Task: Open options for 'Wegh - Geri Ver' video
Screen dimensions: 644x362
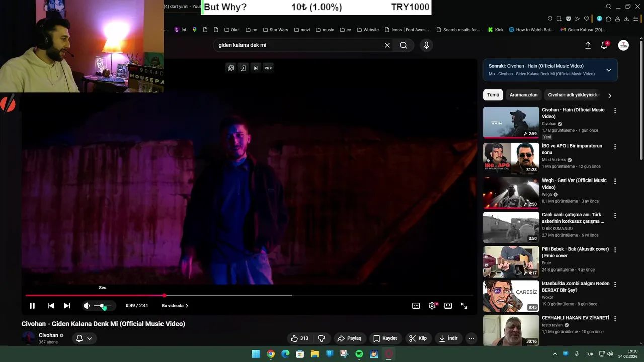Action: point(615,181)
